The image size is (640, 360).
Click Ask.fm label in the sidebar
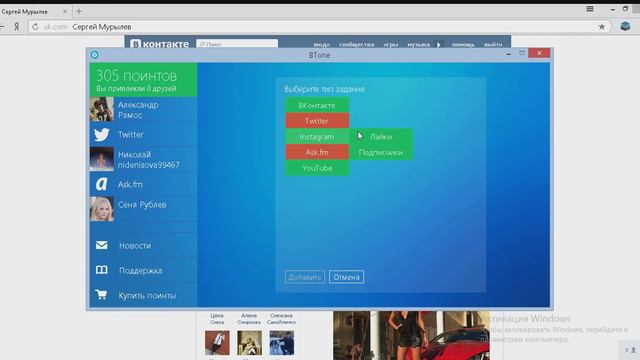[130, 184]
